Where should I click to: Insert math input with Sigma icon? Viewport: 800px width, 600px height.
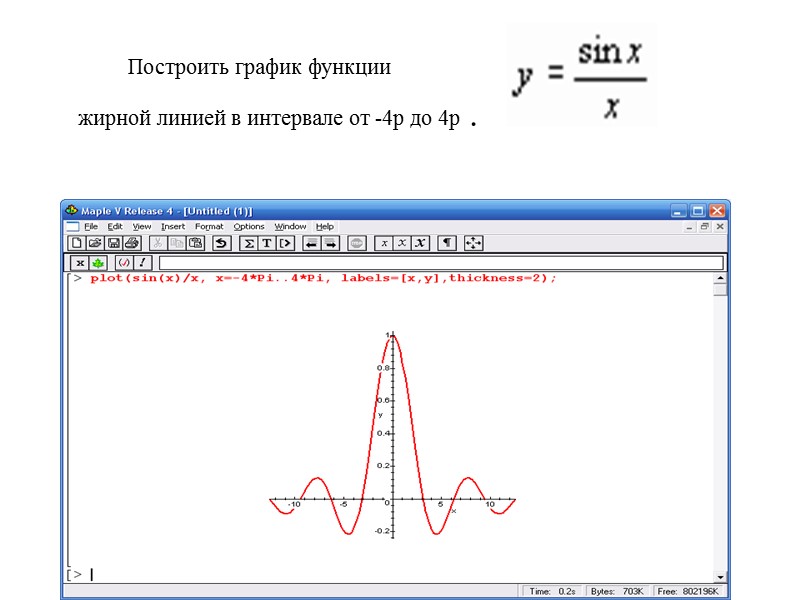tap(248, 243)
